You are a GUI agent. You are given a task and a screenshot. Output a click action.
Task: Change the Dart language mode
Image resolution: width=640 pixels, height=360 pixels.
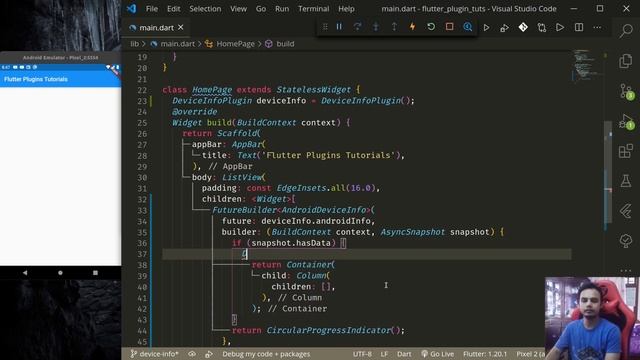coord(404,354)
